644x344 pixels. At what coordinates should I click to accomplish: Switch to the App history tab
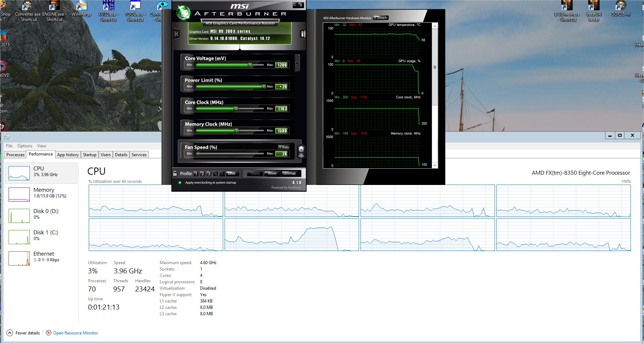68,155
